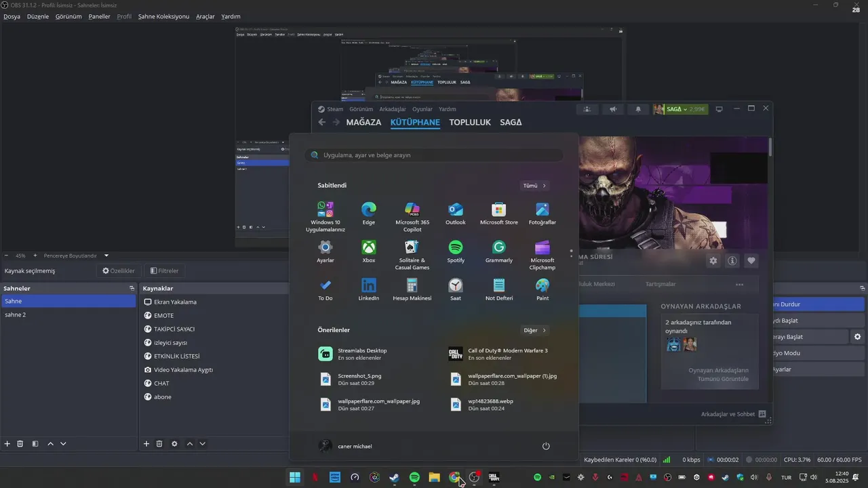
Task: Click Özellikler properties button
Action: pyautogui.click(x=119, y=270)
